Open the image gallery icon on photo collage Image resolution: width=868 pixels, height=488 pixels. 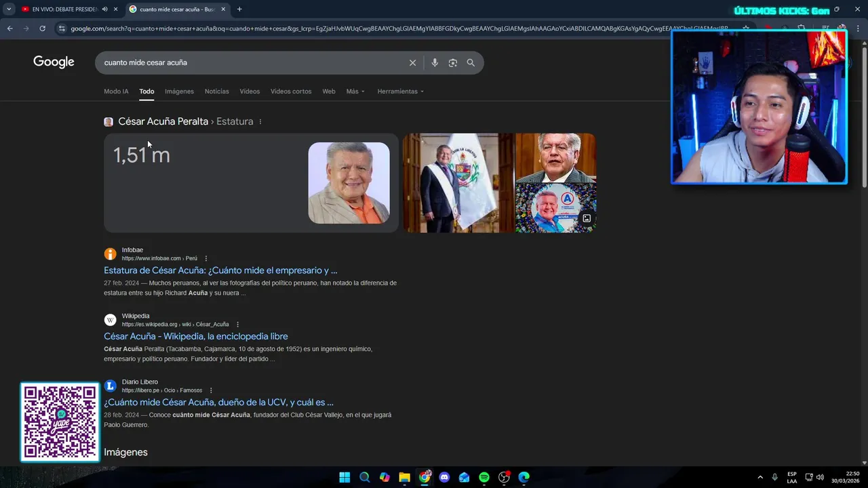coord(587,218)
